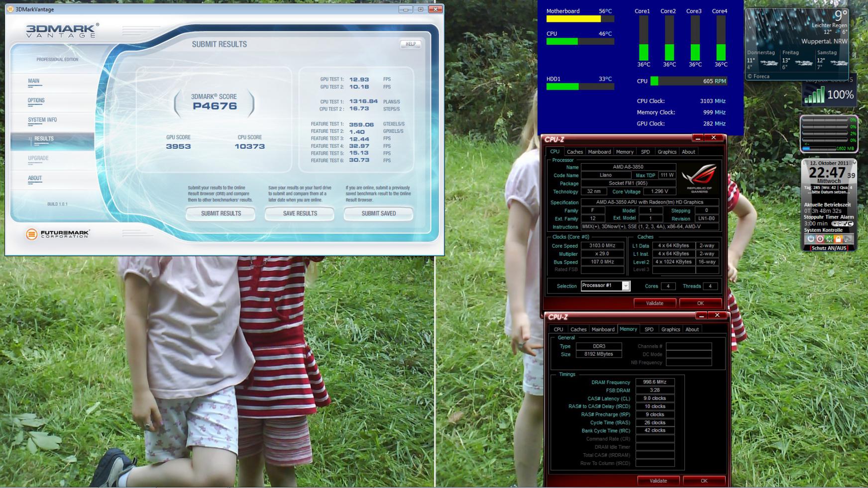This screenshot has width=868, height=488.
Task: Click the Core Speed 3103.0 MHz field
Action: pyautogui.click(x=602, y=246)
